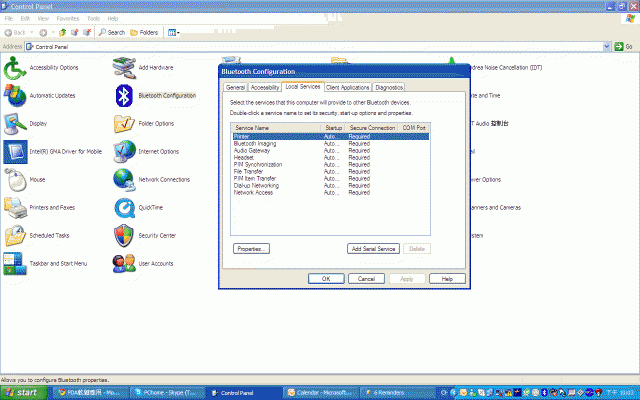The width and height of the screenshot is (640, 400).
Task: Select the PIM Synchronization service row
Action: [x=331, y=164]
